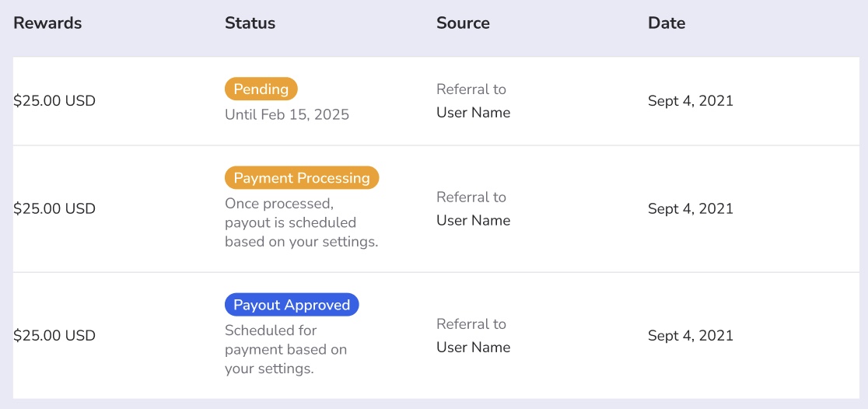
Task: Open User Name in the Payment Processing row
Action: tap(473, 221)
